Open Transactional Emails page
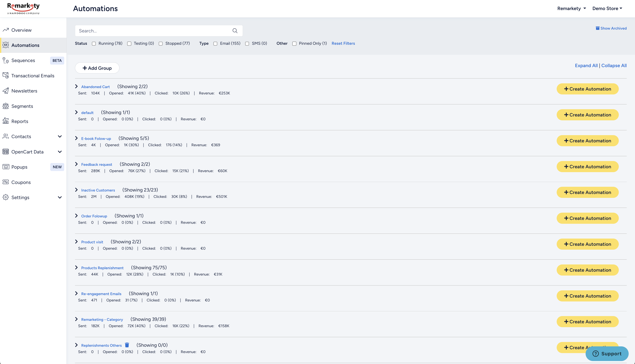The height and width of the screenshot is (364, 635). pos(33,76)
